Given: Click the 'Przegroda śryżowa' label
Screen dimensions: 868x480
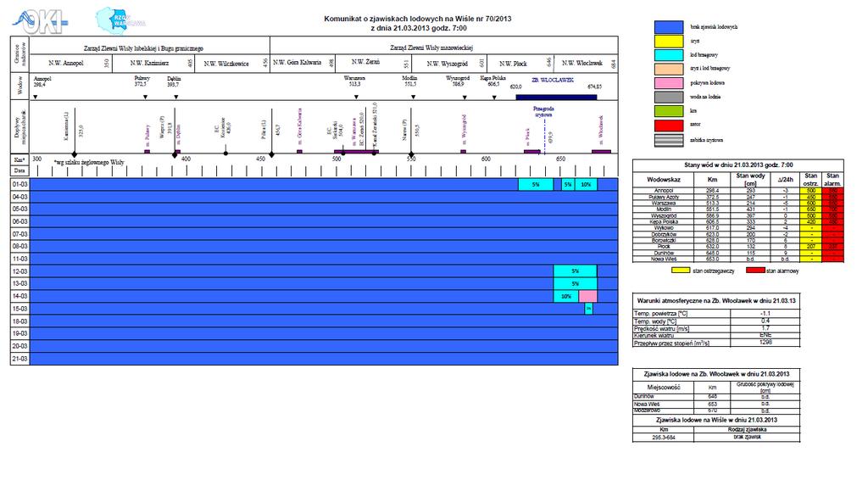Looking at the screenshot, I should point(543,111).
